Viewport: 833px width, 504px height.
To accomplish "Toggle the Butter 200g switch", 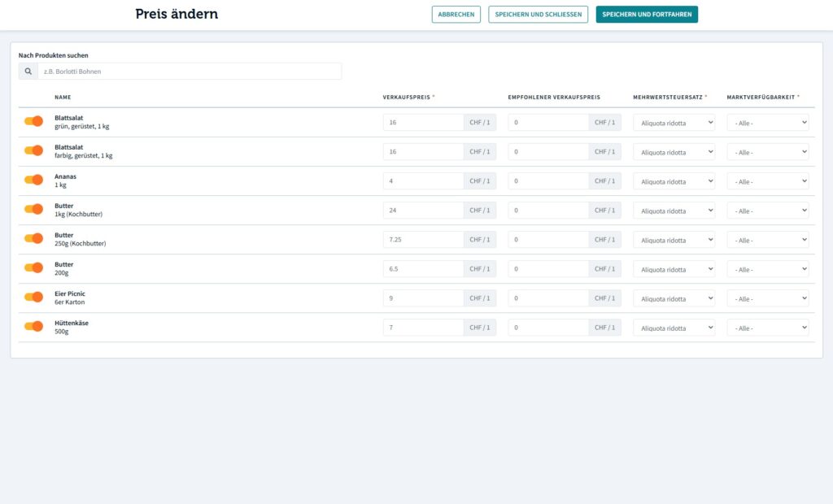I will click(x=33, y=267).
